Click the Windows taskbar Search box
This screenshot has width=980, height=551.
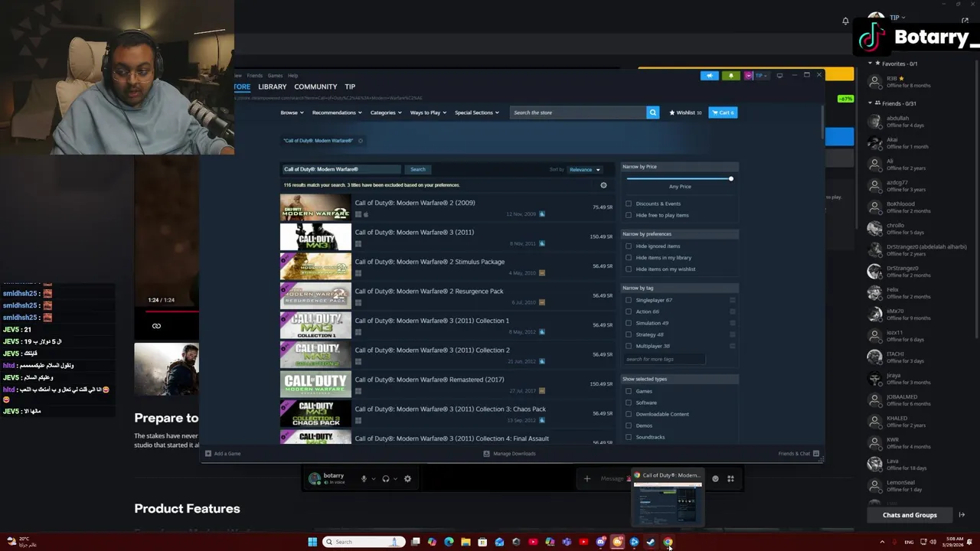(x=363, y=542)
